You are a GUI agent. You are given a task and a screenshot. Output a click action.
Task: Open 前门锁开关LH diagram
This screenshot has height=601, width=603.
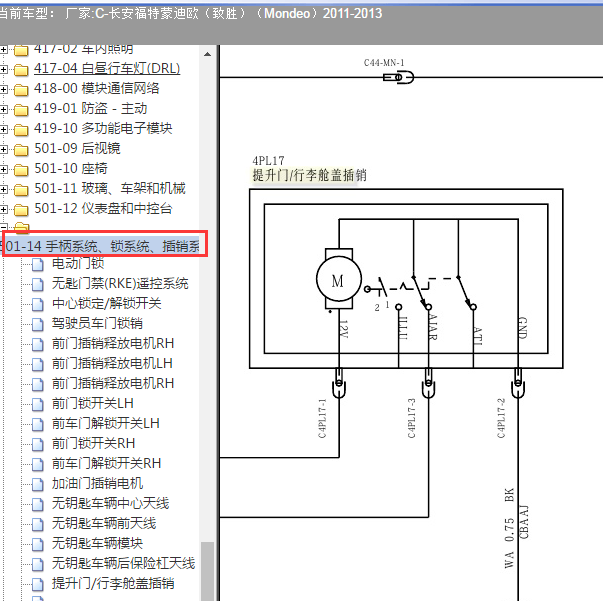tap(93, 404)
